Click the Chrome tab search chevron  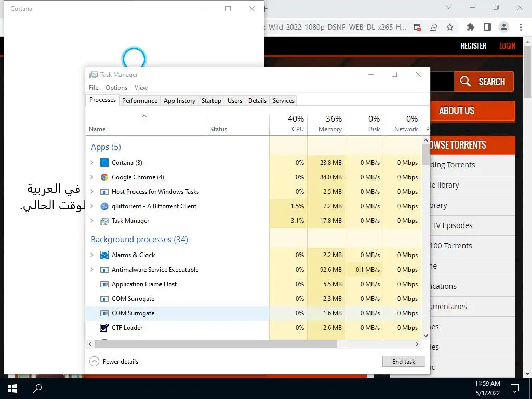pyautogui.click(x=448, y=7)
